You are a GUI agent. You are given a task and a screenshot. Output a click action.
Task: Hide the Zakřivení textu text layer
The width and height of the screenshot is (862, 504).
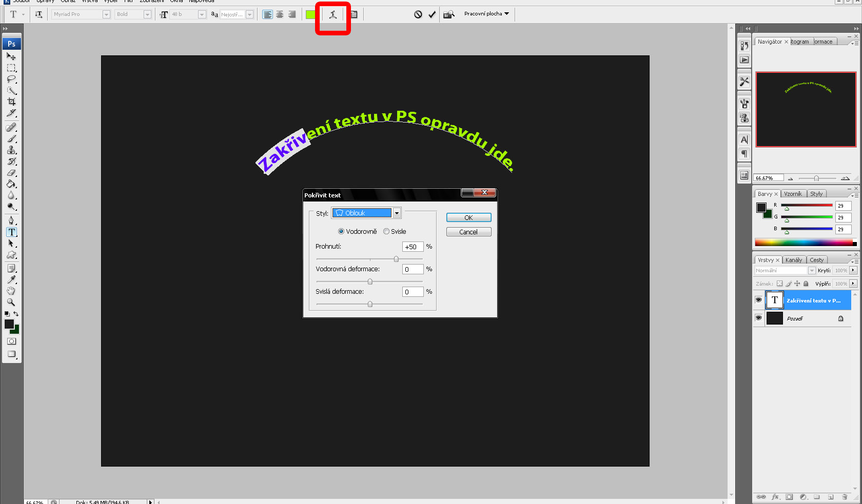coord(758,300)
